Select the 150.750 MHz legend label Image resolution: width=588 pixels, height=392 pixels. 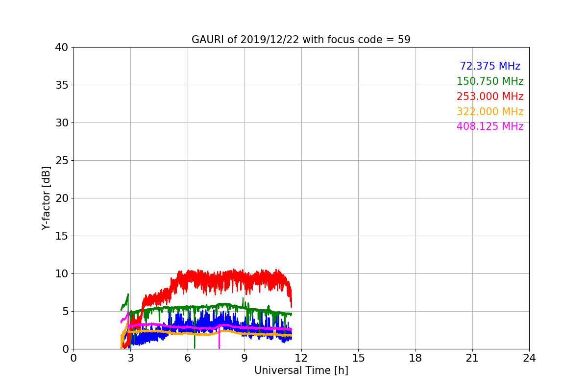pyautogui.click(x=490, y=81)
